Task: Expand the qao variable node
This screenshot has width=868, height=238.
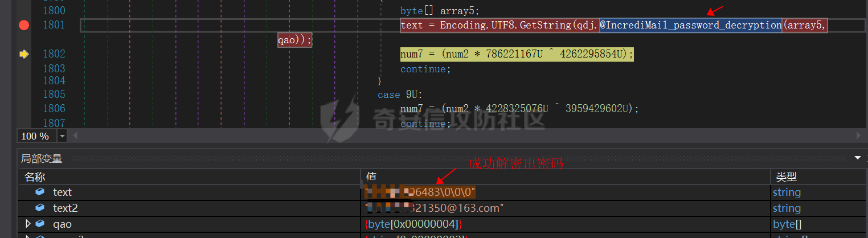Action: pyautogui.click(x=27, y=224)
